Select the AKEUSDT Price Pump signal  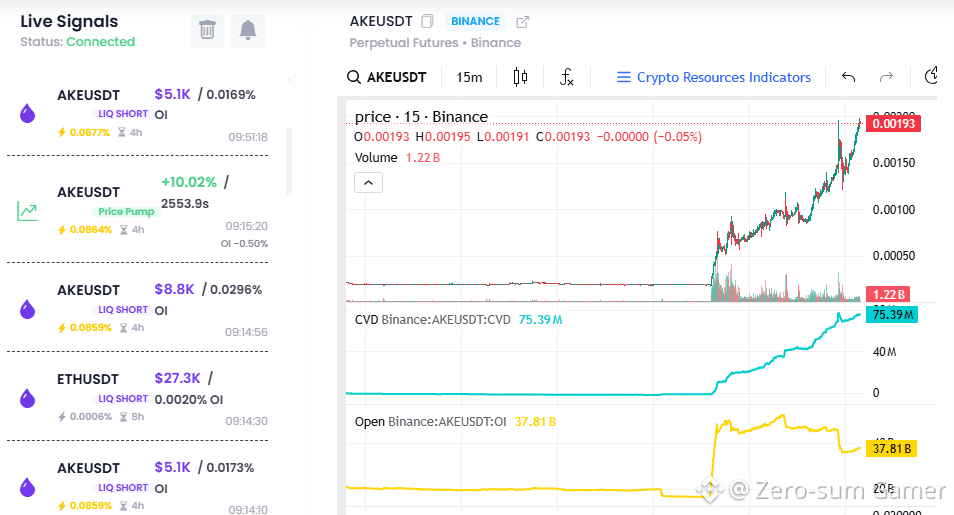[x=138, y=210]
